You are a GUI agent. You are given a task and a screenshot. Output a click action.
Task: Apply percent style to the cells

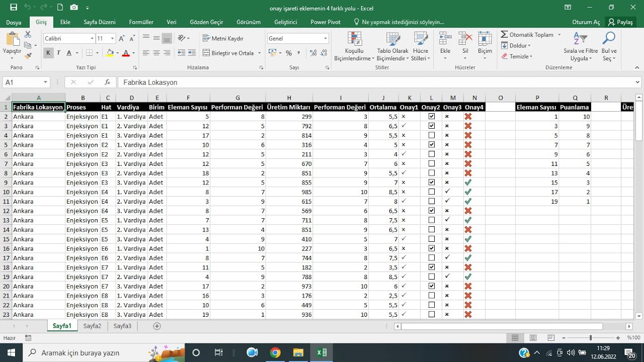pyautogui.click(x=289, y=53)
